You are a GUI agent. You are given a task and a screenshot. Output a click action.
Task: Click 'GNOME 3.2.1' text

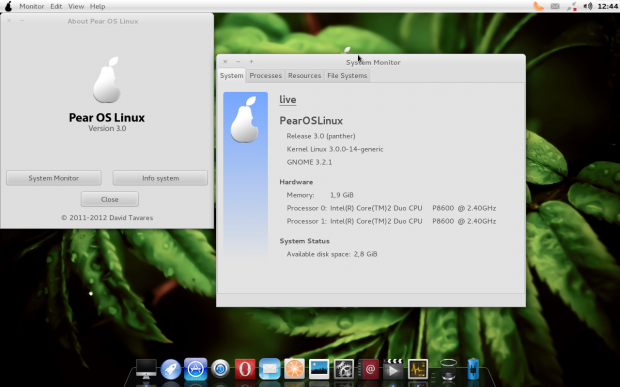coord(309,162)
